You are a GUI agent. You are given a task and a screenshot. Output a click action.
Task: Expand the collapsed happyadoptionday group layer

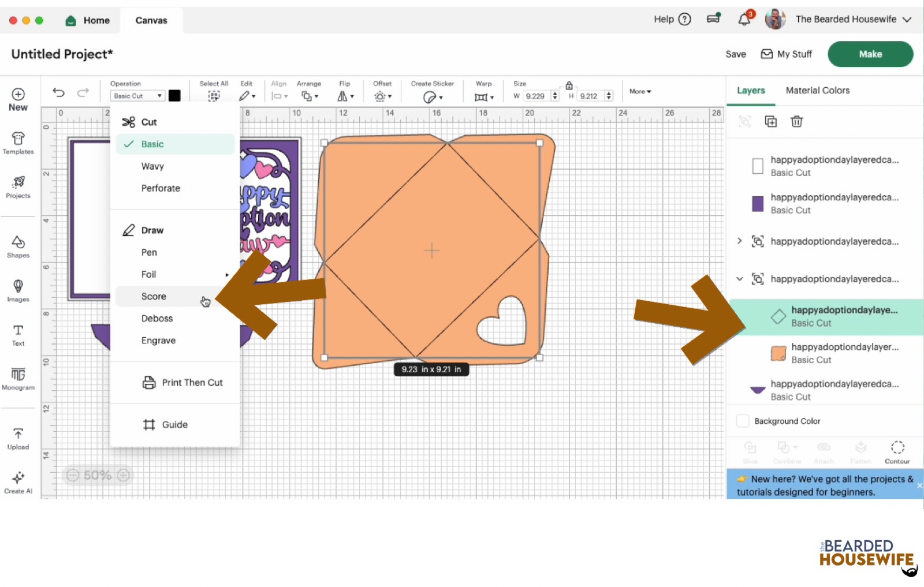pos(739,241)
